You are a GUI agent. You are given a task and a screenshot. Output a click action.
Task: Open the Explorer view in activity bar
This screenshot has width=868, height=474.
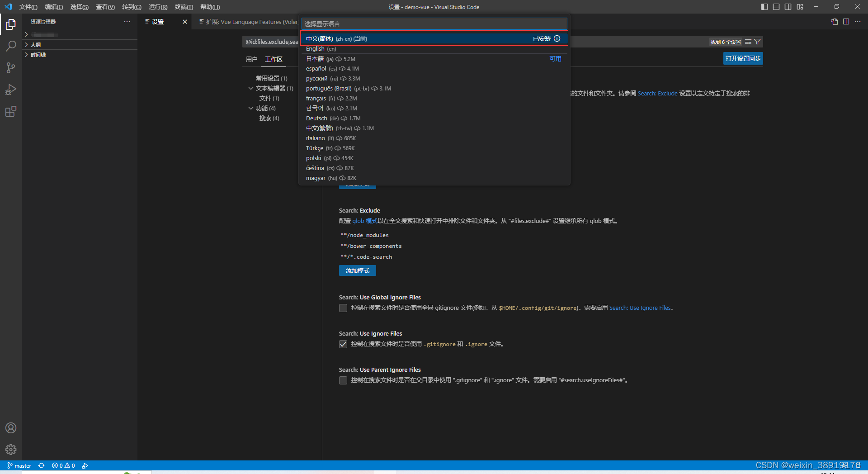(x=11, y=24)
